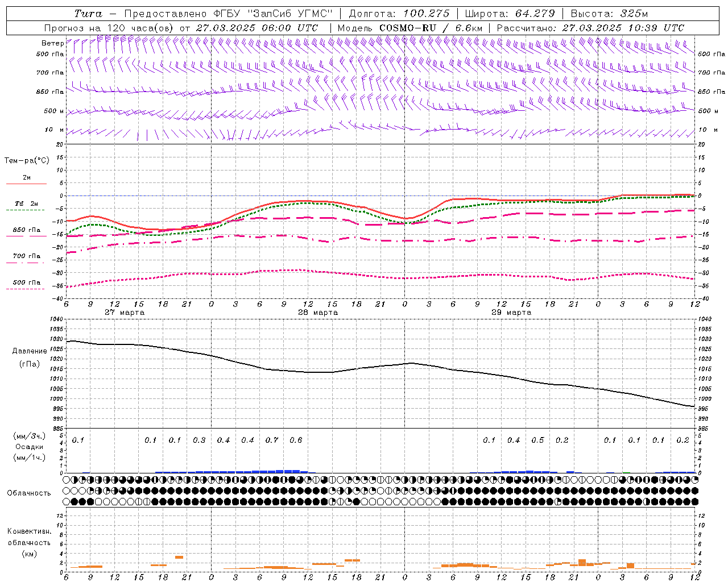This screenshot has width=728, height=582.
Task: Click the "(мм/1ч.)" precipitation unit label
Action: click(x=30, y=458)
